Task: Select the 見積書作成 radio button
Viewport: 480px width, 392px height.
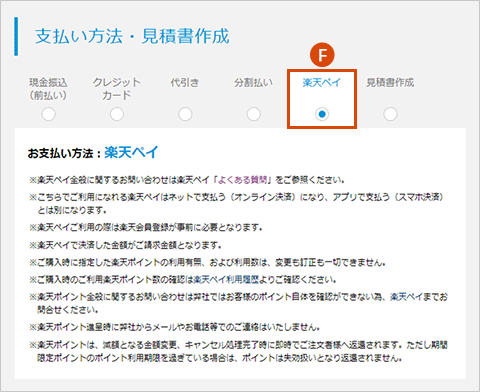Action: [x=390, y=114]
